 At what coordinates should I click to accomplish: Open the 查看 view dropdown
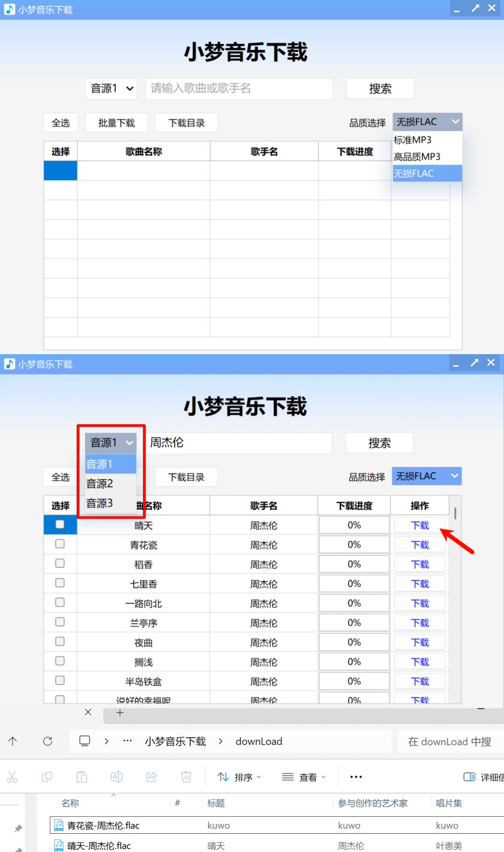[304, 777]
